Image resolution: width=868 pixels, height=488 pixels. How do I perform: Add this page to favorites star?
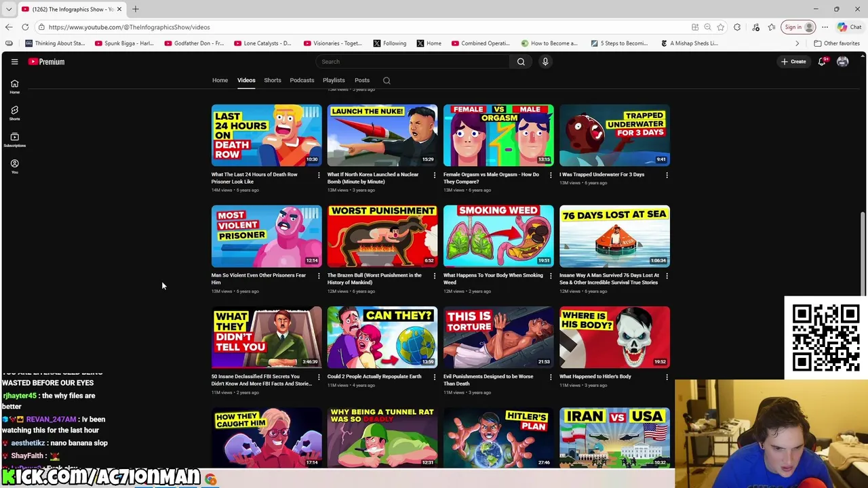[720, 27]
